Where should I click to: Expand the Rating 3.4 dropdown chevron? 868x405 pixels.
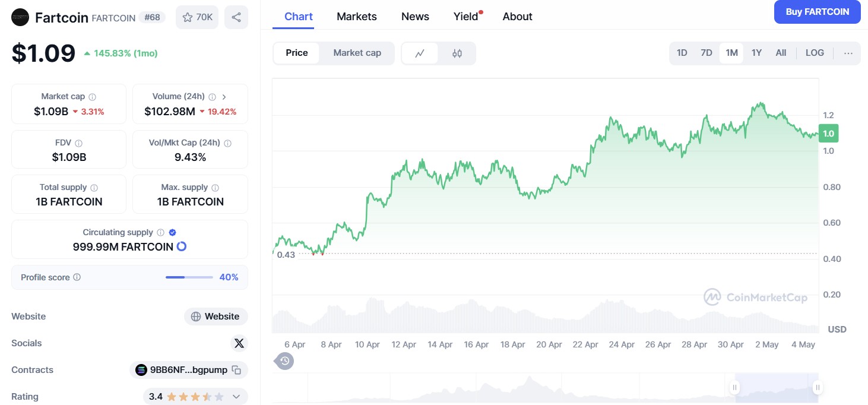(236, 397)
